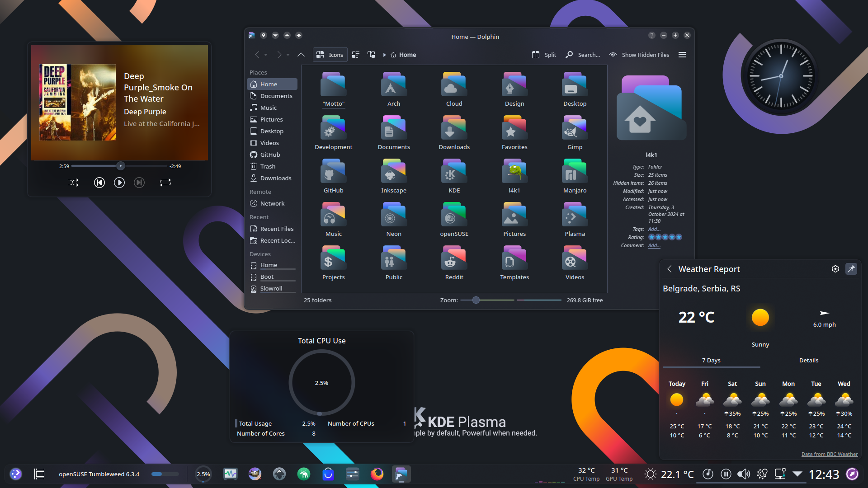Click Add... next to Tags
Viewport: 868px width, 488px height.
point(654,229)
